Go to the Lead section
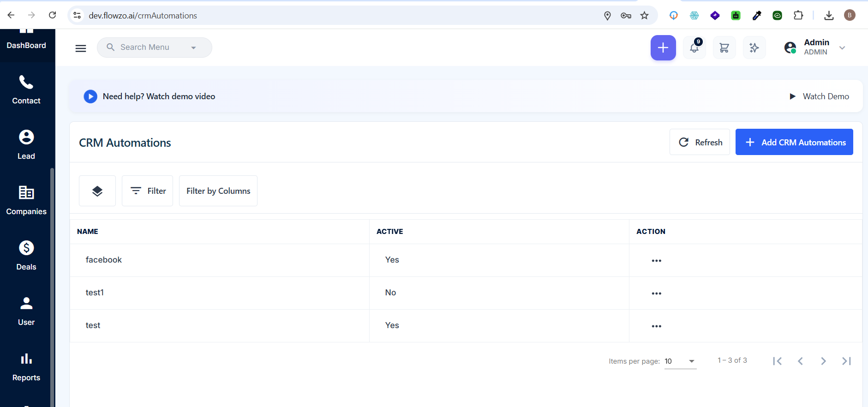The height and width of the screenshot is (407, 868). tap(26, 145)
